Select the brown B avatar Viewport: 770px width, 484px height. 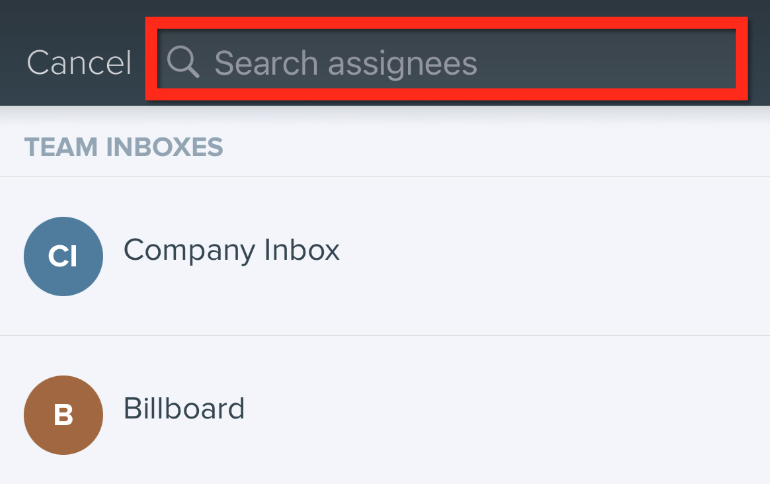coord(63,415)
